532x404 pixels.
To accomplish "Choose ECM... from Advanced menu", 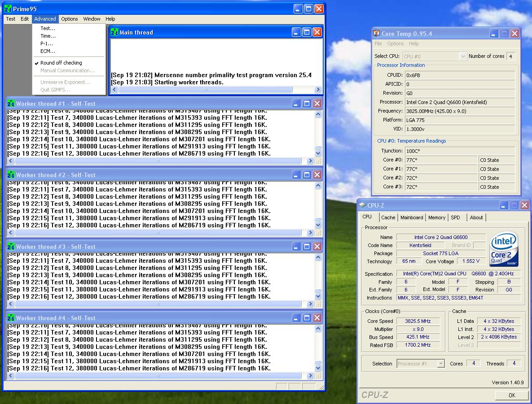I will [x=48, y=51].
